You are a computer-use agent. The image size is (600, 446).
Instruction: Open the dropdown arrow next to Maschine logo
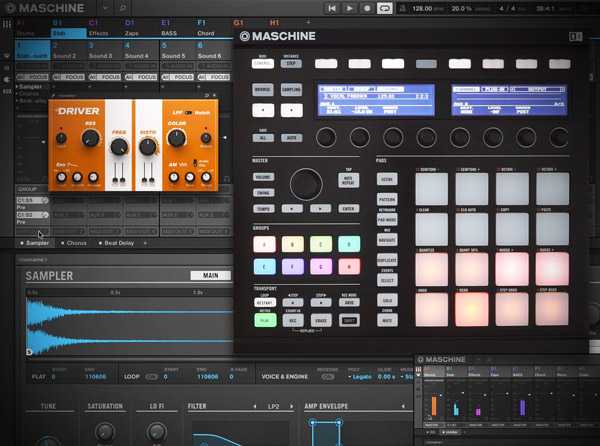coord(105,8)
